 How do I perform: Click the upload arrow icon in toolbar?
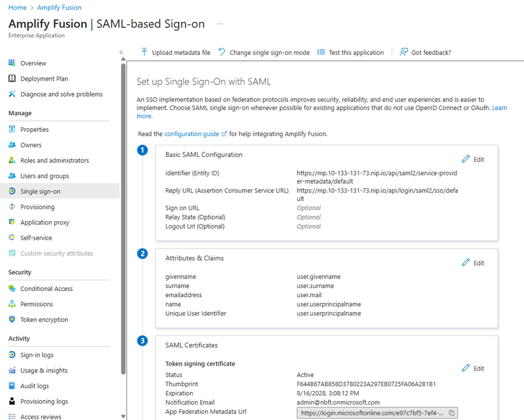click(x=144, y=52)
